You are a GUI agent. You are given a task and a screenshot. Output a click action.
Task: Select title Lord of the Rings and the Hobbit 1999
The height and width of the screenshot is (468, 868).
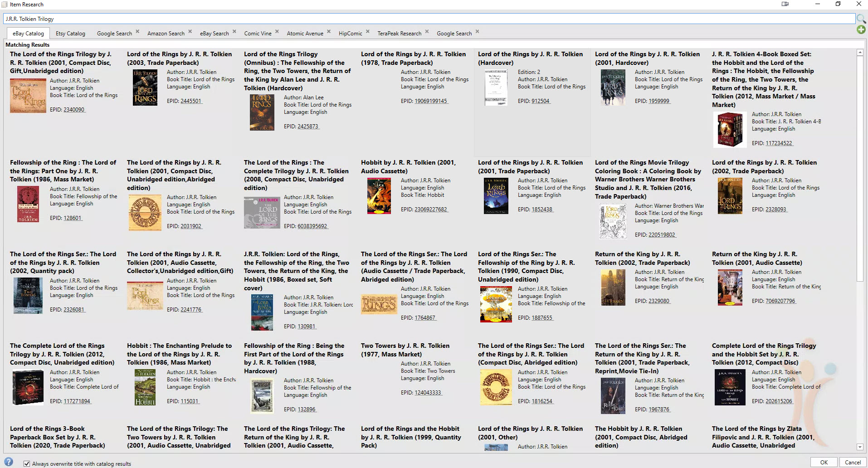(x=411, y=437)
